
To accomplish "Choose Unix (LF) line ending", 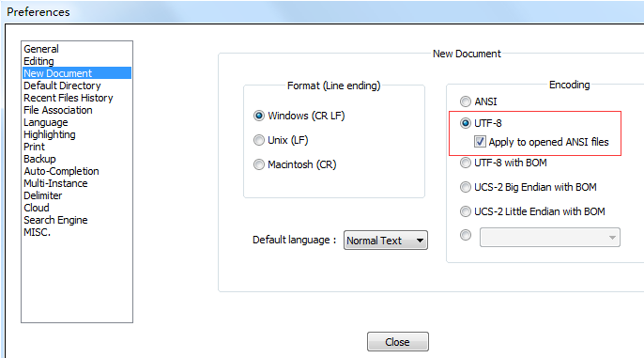I will (x=259, y=140).
